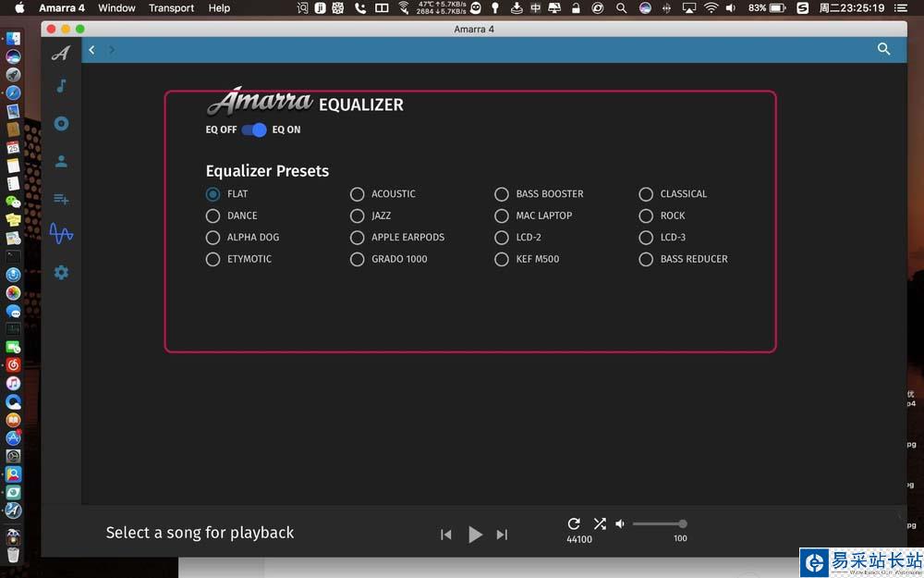Screen dimensions: 924x578
Task: Toggle the repeat icon
Action: (574, 523)
